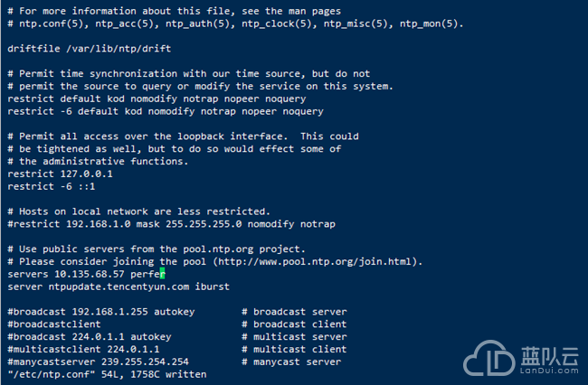588x385 pixels.
Task: Click the "Hosts on local network" comment
Action: pos(138,211)
